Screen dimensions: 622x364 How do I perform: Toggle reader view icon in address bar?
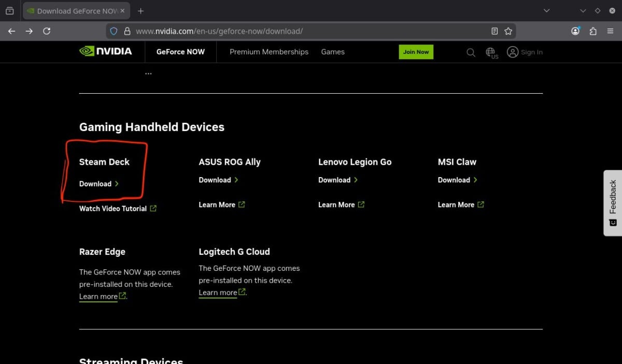click(x=494, y=31)
